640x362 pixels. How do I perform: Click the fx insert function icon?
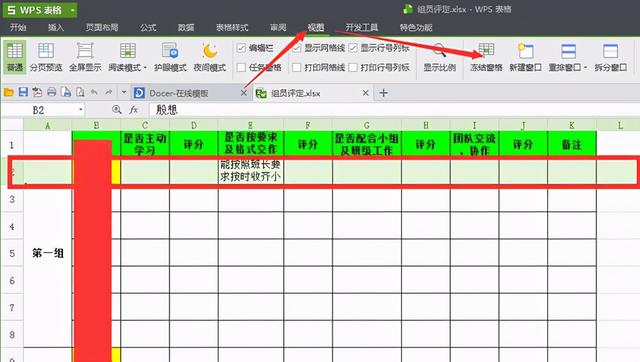(x=133, y=109)
